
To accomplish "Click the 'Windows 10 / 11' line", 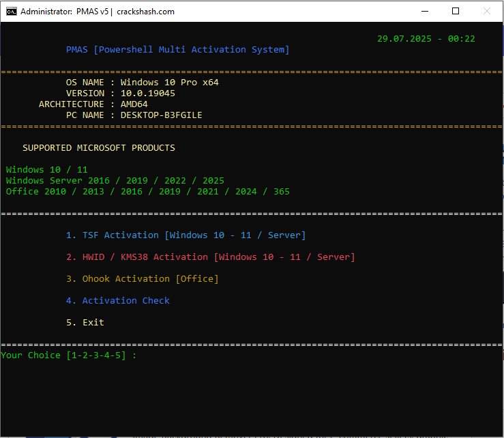I will 46,170.
